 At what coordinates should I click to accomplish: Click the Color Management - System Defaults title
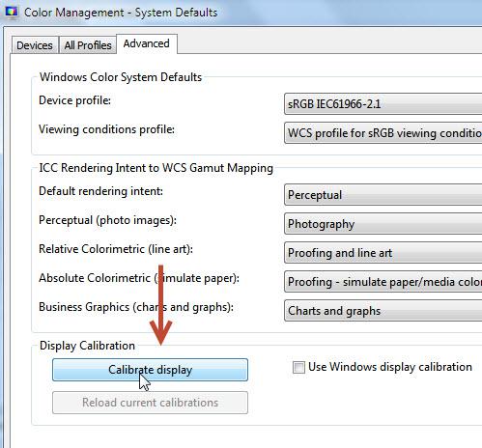coord(121,13)
